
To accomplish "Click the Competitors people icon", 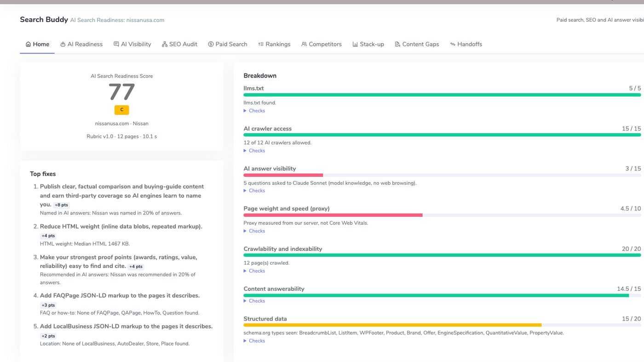I will (x=304, y=44).
